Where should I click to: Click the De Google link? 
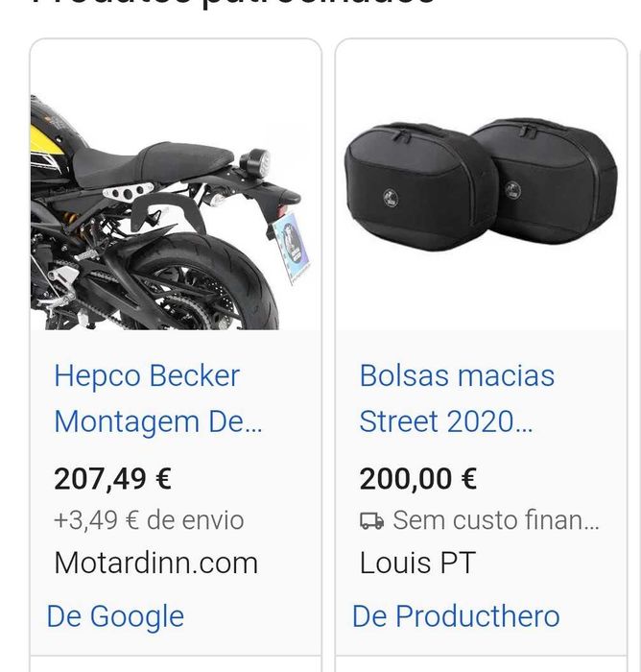(115, 616)
